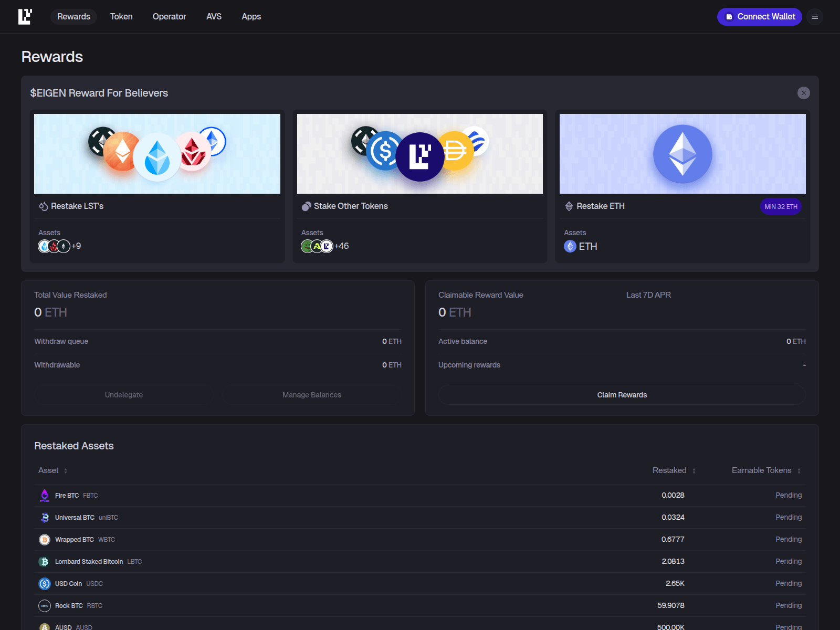Click Pending status for Fire BTC

pos(789,495)
